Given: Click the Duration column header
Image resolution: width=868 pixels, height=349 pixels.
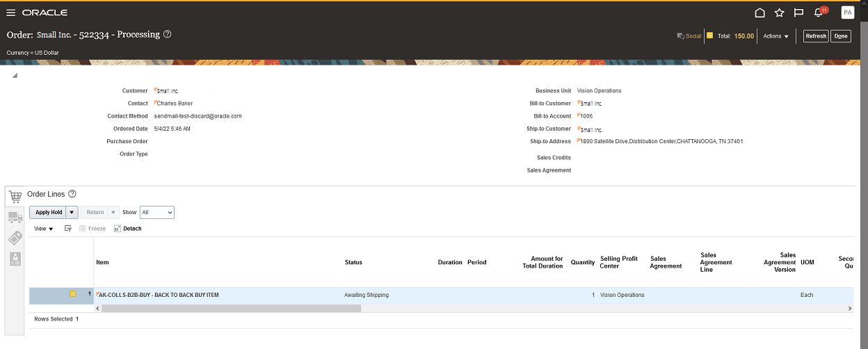Looking at the screenshot, I should (450, 262).
